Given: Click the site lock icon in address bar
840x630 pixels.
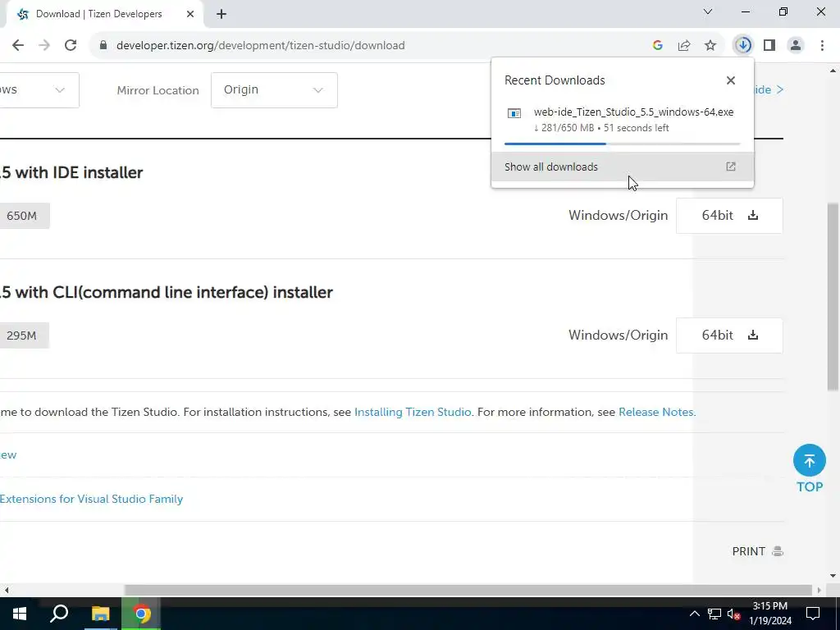Looking at the screenshot, I should click(103, 46).
